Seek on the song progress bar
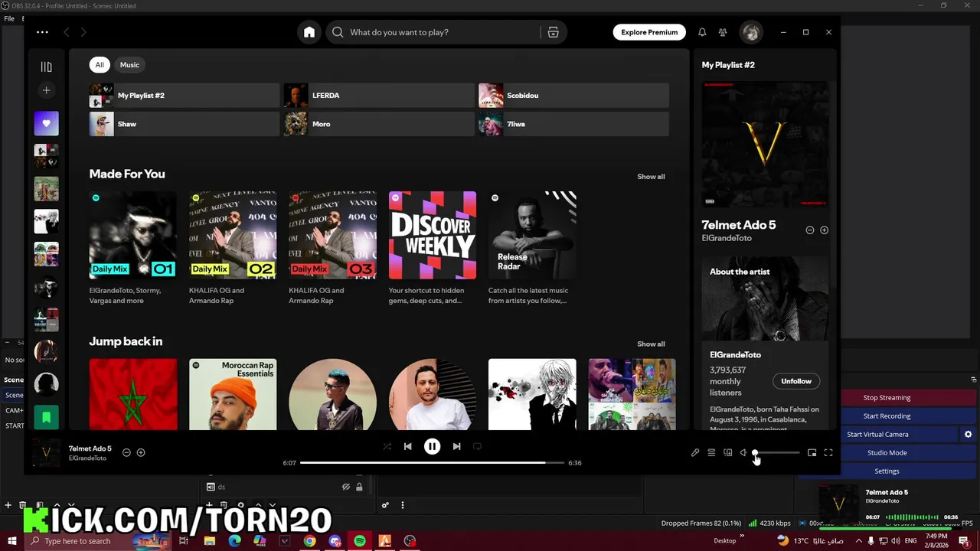 pyautogui.click(x=432, y=463)
